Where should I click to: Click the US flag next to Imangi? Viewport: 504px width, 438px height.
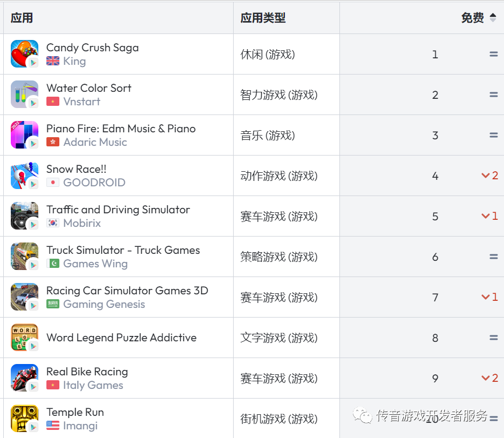tap(53, 426)
